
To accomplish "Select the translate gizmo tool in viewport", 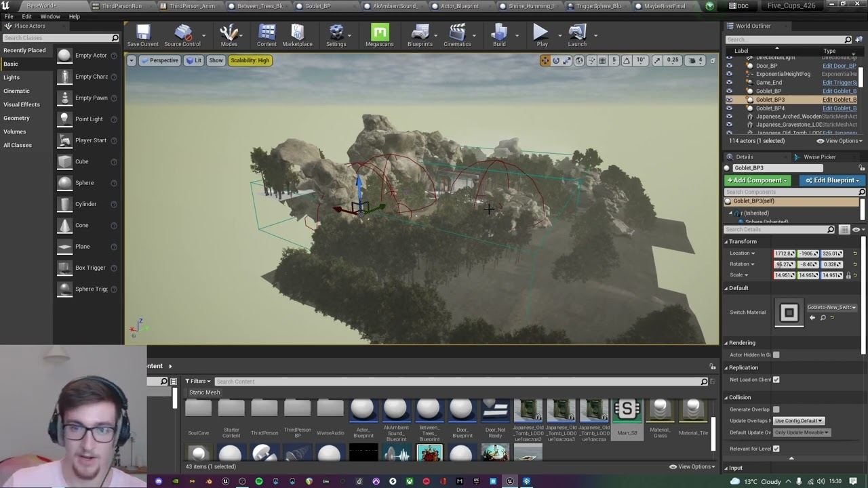I will tap(545, 60).
